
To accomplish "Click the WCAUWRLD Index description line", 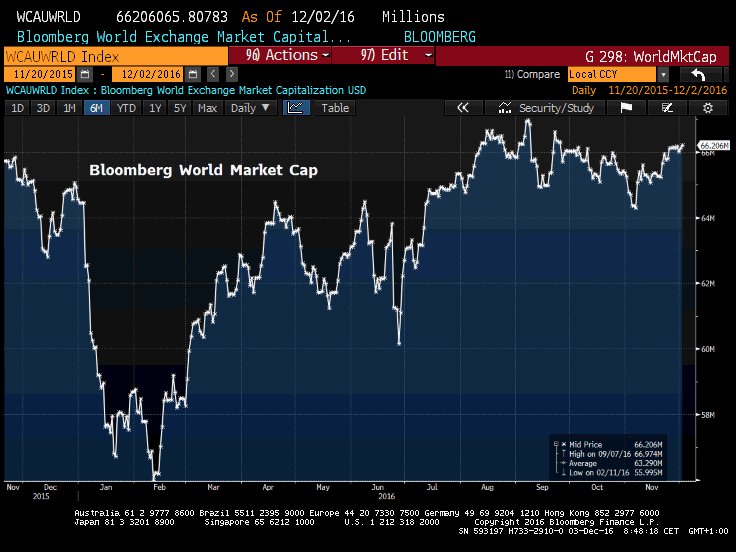I will pos(186,90).
